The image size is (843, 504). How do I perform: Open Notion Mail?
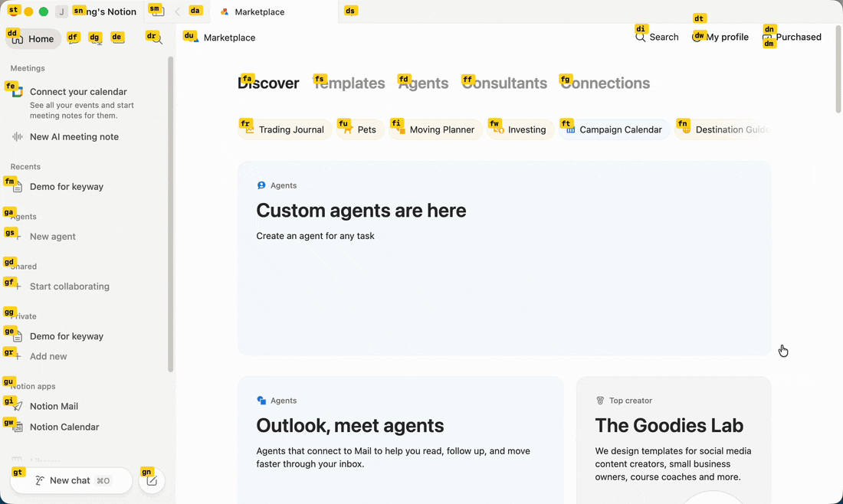click(86, 406)
